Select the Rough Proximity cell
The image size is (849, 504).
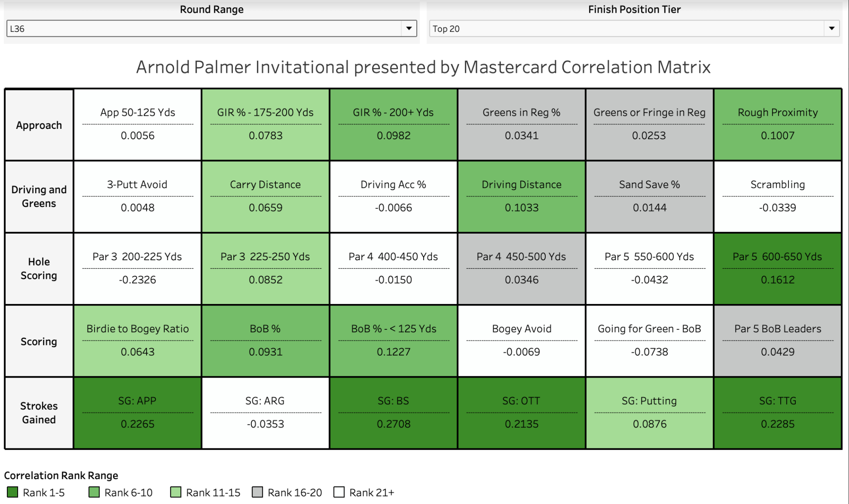(777, 124)
